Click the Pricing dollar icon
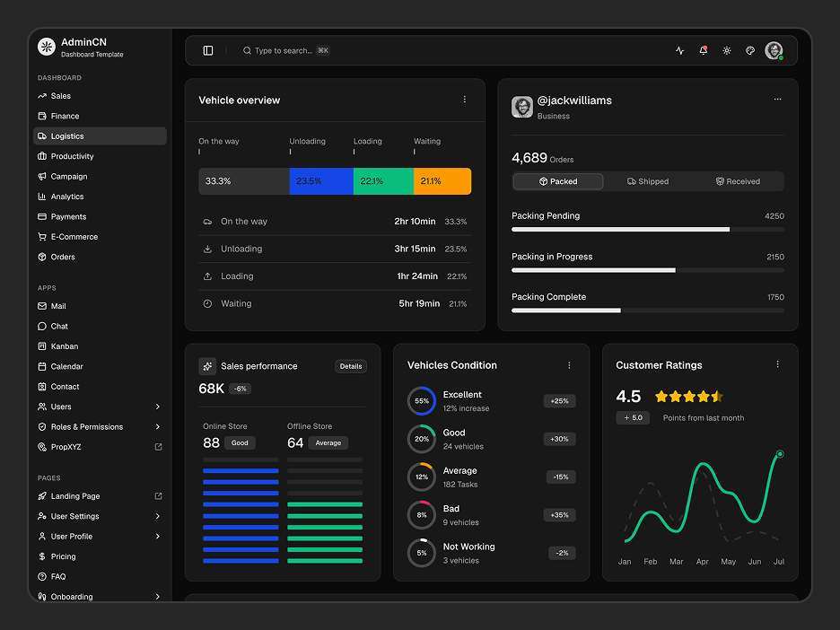840x630 pixels. click(42, 556)
